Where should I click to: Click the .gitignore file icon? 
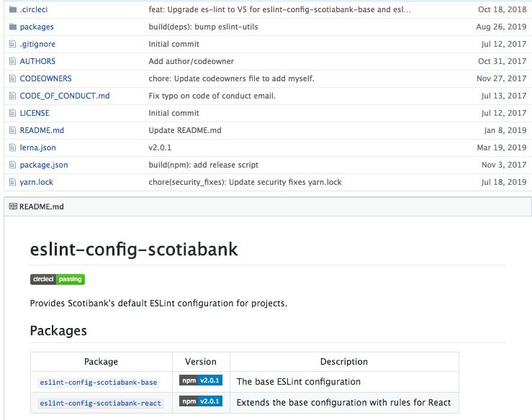point(12,44)
